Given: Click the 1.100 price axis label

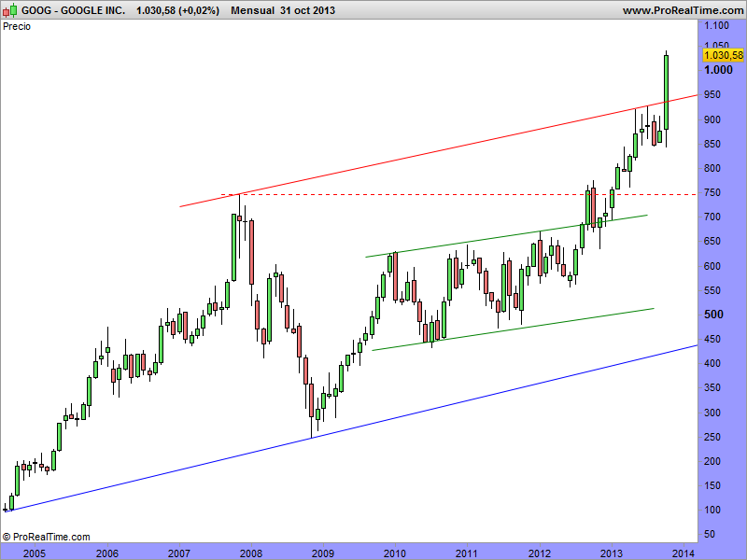Looking at the screenshot, I should click(x=716, y=26).
